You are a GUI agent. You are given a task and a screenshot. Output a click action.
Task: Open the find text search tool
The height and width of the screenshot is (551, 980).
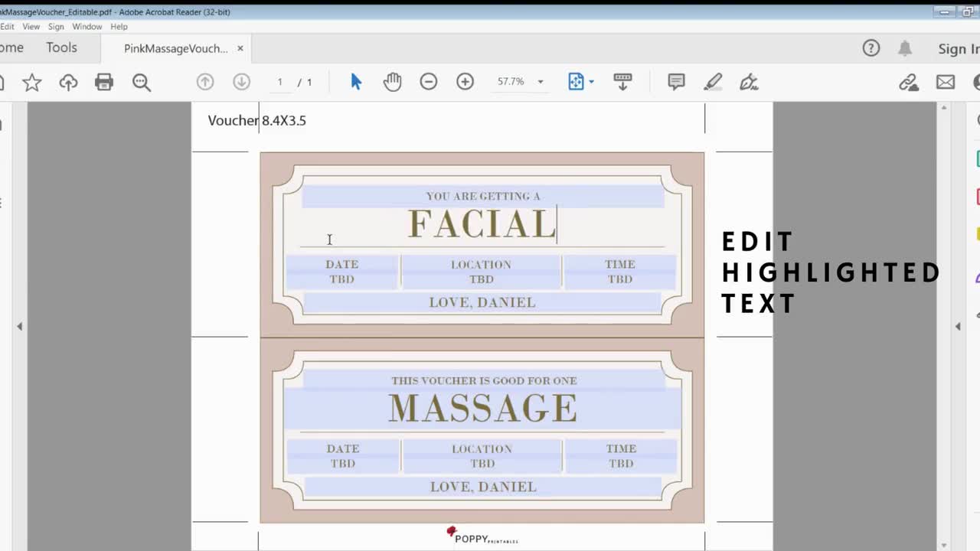(142, 82)
